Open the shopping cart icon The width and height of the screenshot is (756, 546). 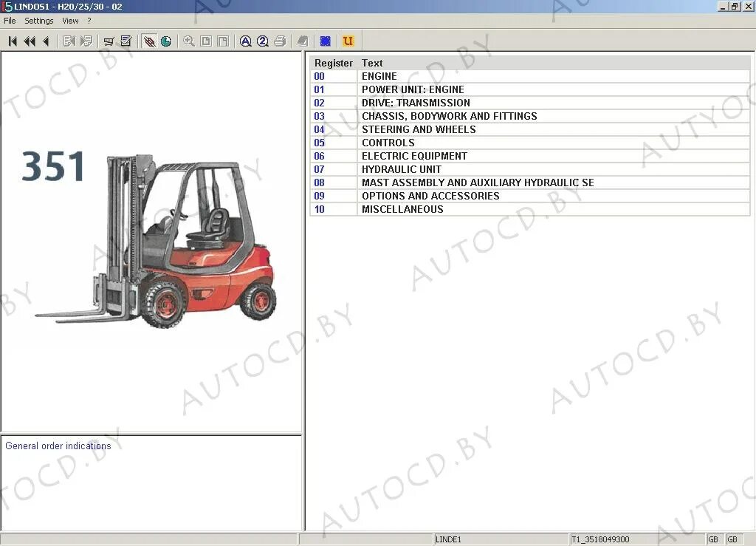coord(109,41)
